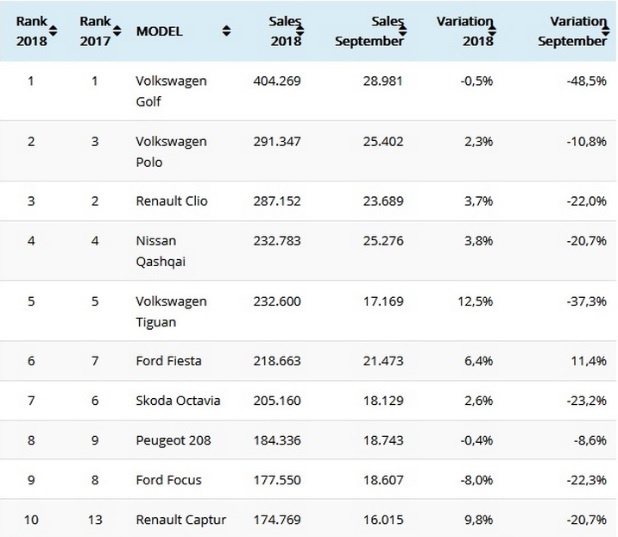
Task: Click the Volkswagen Tiguan model name
Action: point(170,310)
